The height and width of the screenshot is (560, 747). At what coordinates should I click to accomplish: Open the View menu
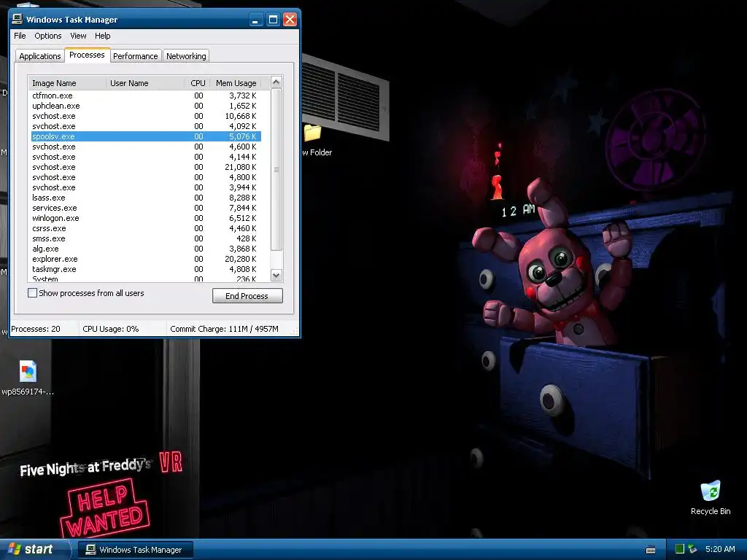click(78, 36)
